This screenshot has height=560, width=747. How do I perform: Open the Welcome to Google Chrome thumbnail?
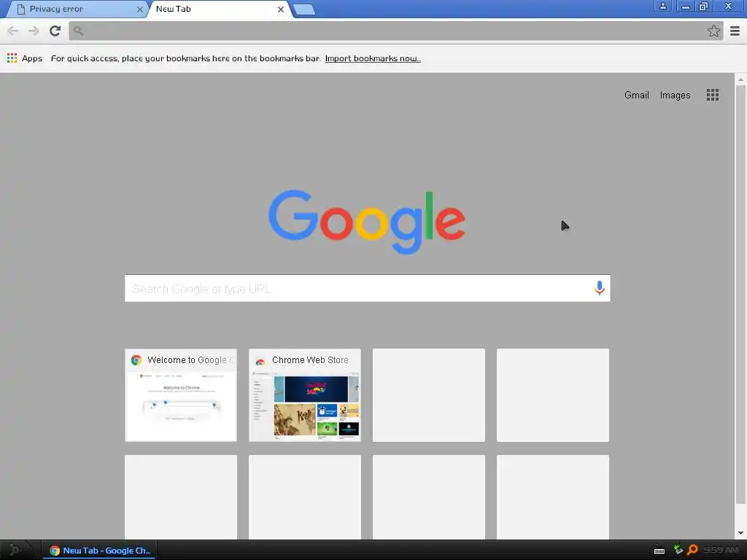click(x=181, y=394)
